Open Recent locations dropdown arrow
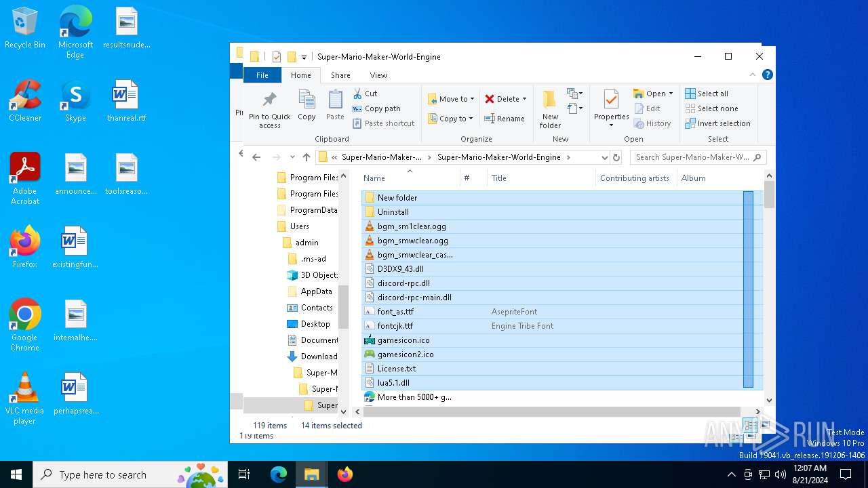 [292, 157]
